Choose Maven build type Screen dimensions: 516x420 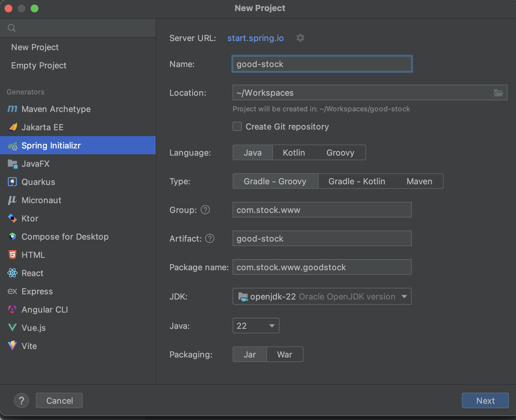(420, 181)
